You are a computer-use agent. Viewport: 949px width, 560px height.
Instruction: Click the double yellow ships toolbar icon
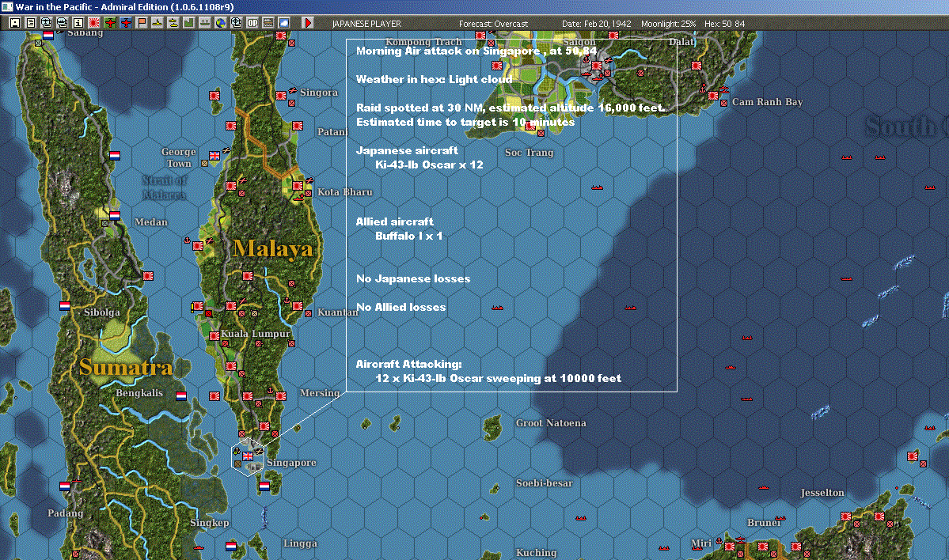click(x=173, y=23)
